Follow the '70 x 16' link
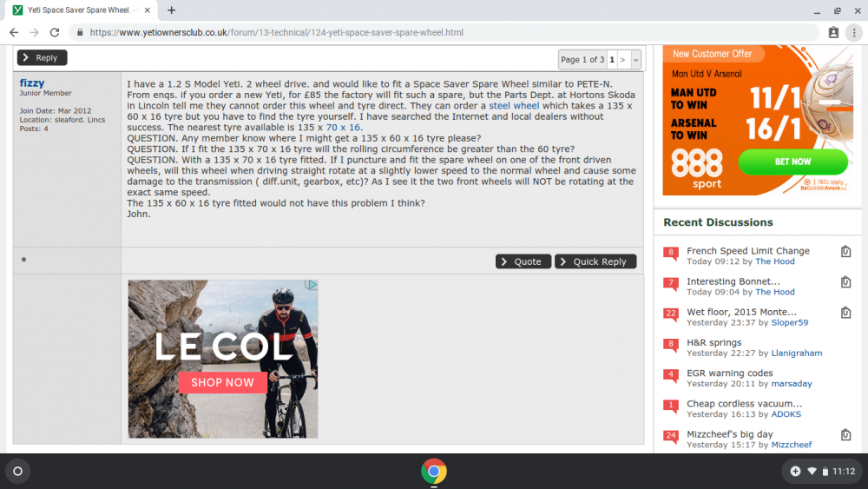This screenshot has width=868, height=489. 343,128
